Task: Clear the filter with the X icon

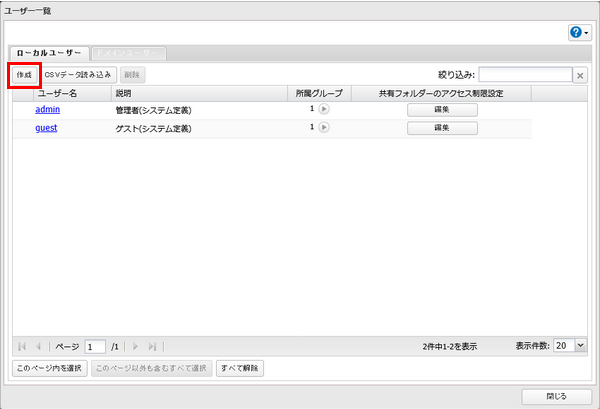Action: [x=580, y=75]
